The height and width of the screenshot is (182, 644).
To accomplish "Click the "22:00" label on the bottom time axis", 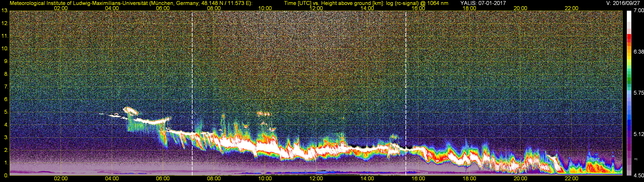I will (571, 179).
